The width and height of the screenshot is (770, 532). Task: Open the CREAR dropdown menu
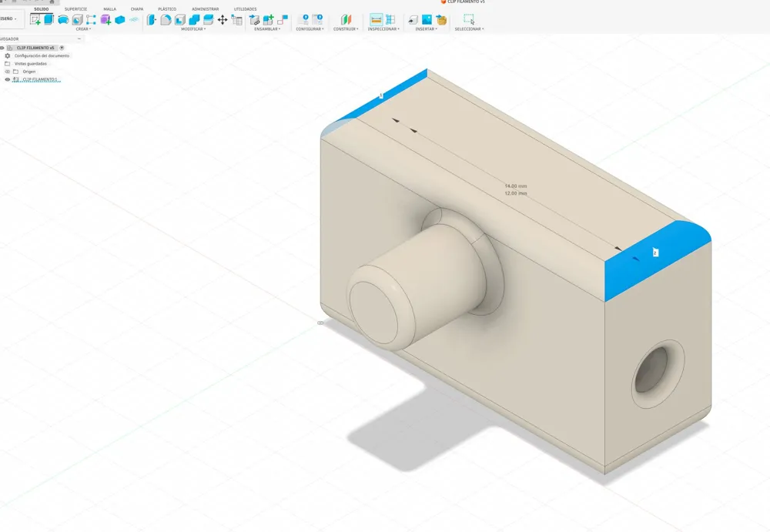coord(83,29)
